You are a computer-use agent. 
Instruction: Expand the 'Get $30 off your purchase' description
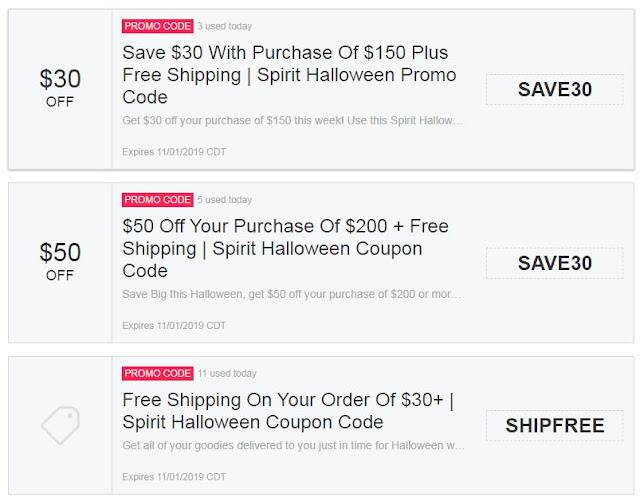293,121
